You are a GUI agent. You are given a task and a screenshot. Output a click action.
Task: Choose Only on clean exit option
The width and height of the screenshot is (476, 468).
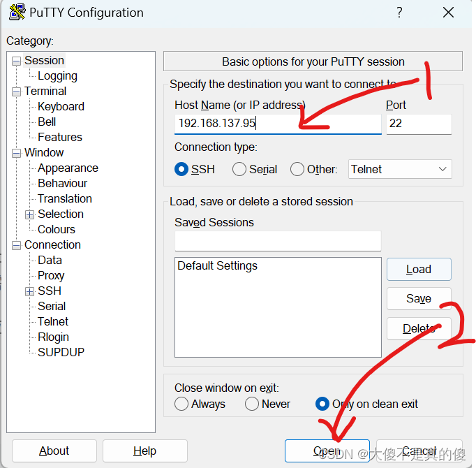(322, 404)
